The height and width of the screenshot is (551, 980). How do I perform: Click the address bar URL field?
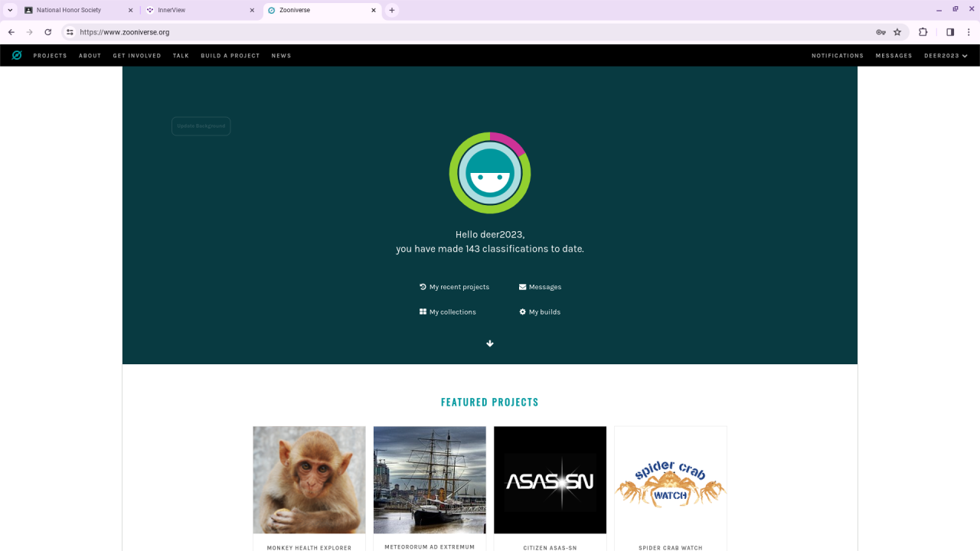tap(475, 32)
